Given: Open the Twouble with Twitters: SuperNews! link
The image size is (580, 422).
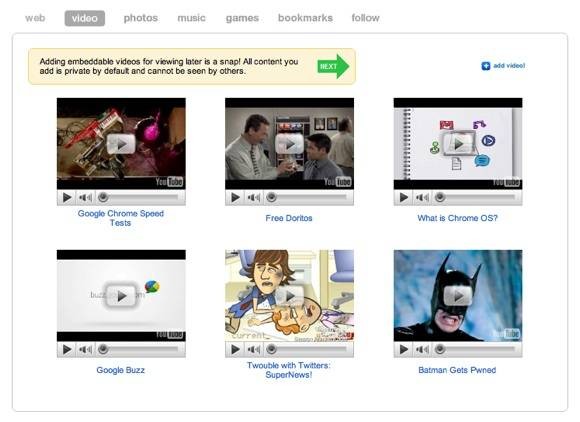Looking at the screenshot, I should 289,370.
